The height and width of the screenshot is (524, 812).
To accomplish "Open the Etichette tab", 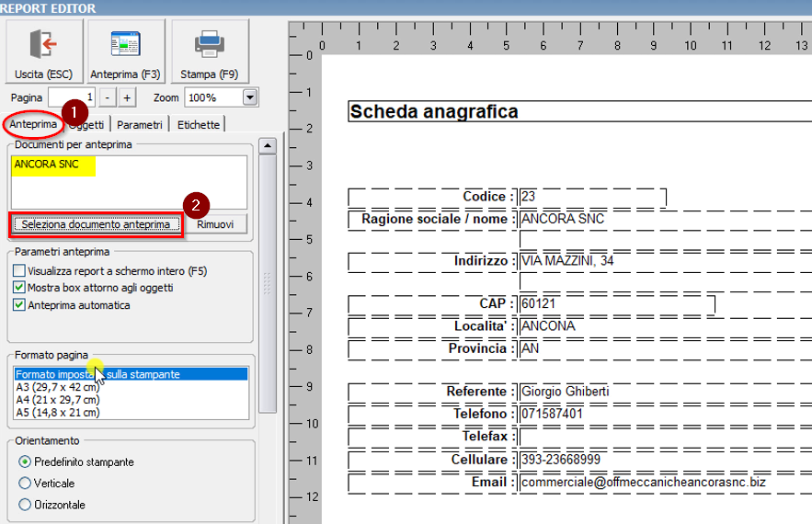I will pyautogui.click(x=198, y=125).
